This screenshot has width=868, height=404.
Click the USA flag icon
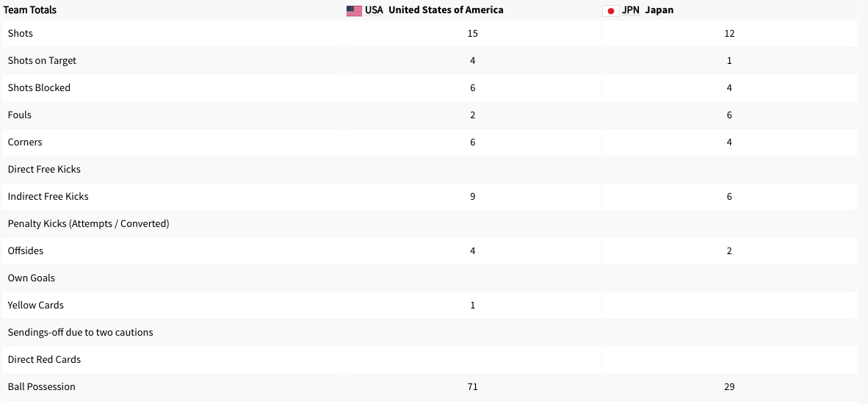[354, 10]
